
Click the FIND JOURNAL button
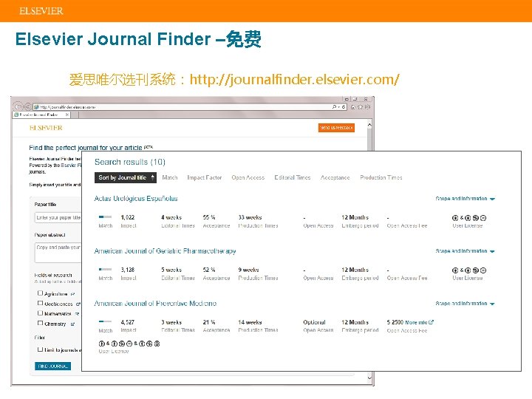52,366
